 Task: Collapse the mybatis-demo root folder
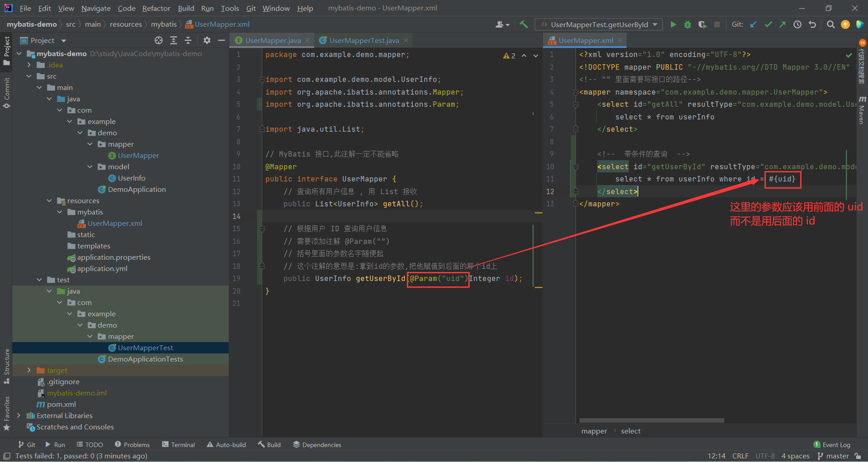coord(19,53)
